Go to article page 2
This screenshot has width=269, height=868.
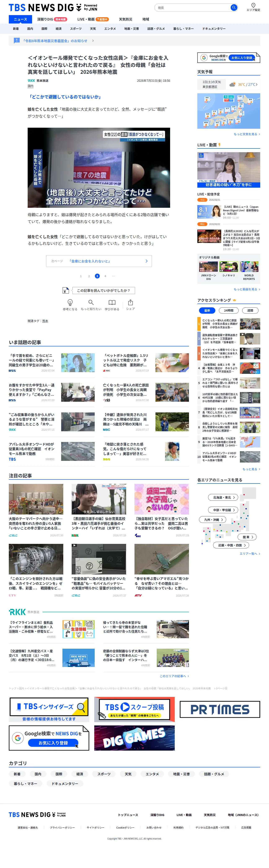(89, 276)
